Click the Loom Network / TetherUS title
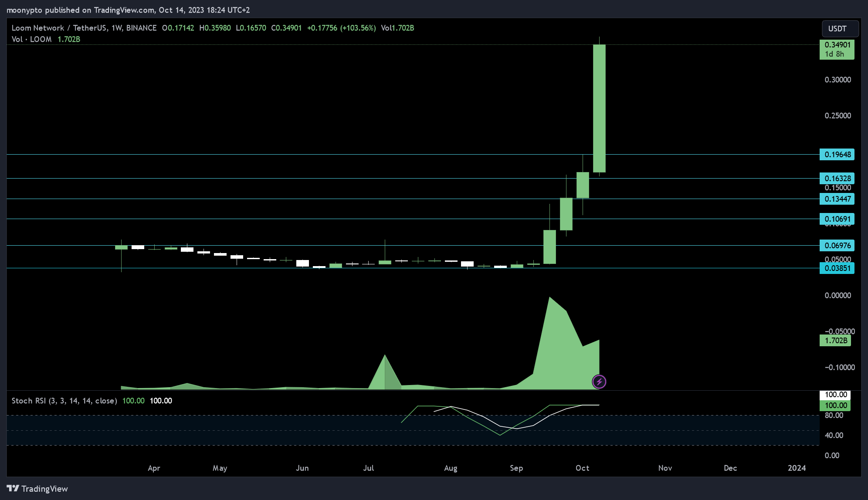 (59, 28)
